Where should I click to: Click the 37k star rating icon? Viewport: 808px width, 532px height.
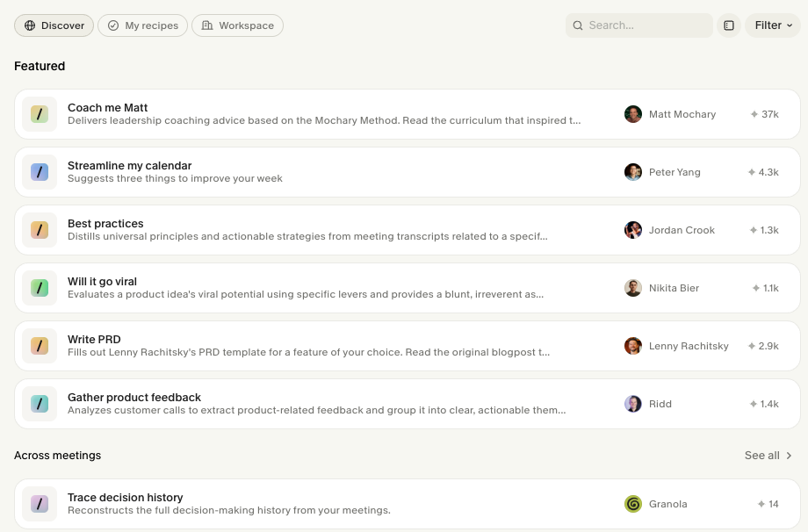click(x=754, y=114)
